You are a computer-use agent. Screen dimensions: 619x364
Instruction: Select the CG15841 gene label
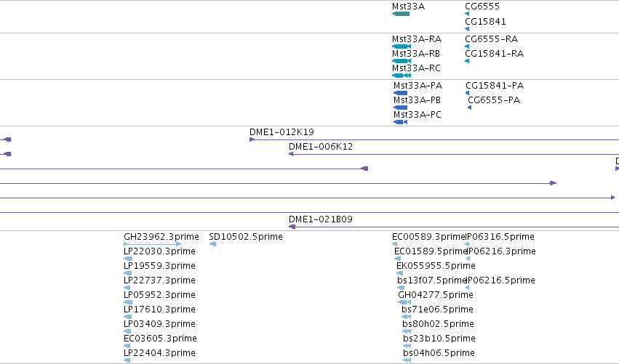(485, 21)
